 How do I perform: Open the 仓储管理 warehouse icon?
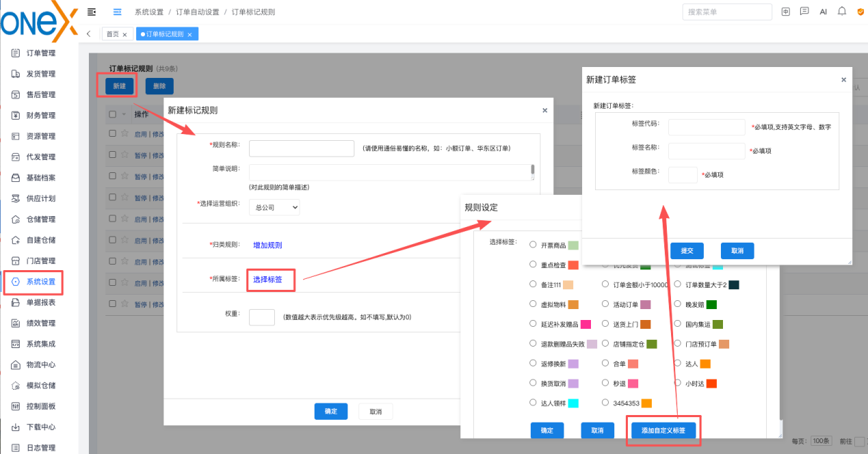pyautogui.click(x=16, y=219)
